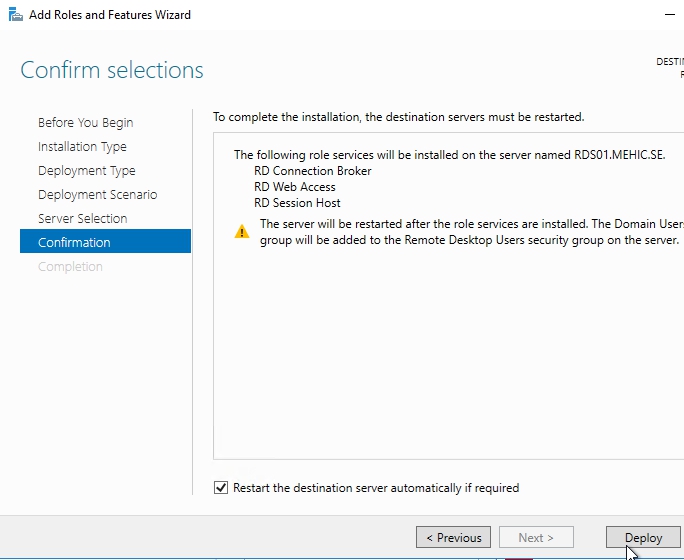Click the Add Roles and Features Wizard title
Screen dimensions: 684x560
click(110, 15)
